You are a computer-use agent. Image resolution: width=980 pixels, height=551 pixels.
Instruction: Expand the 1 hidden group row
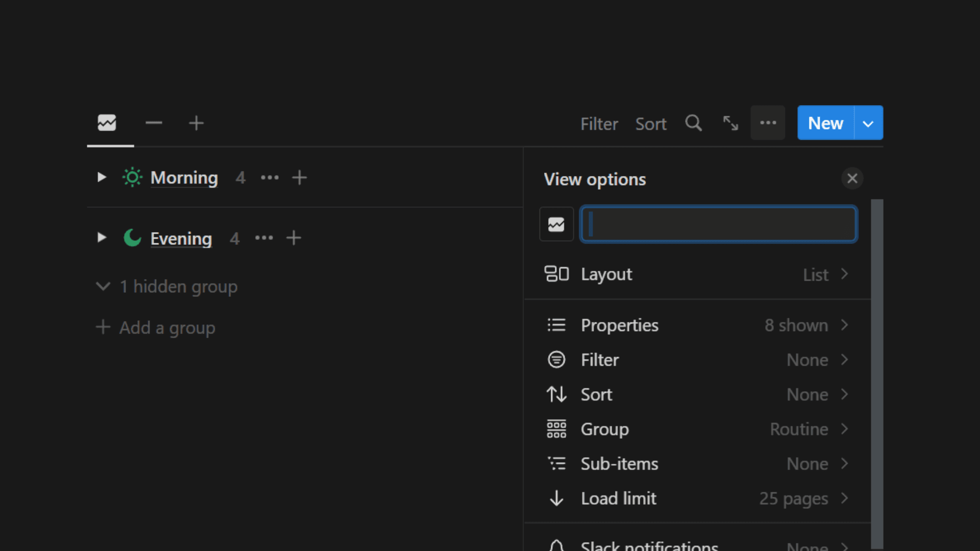(x=167, y=286)
